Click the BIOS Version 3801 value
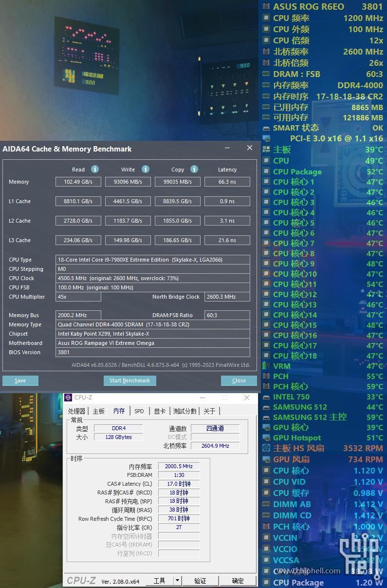 153,352
